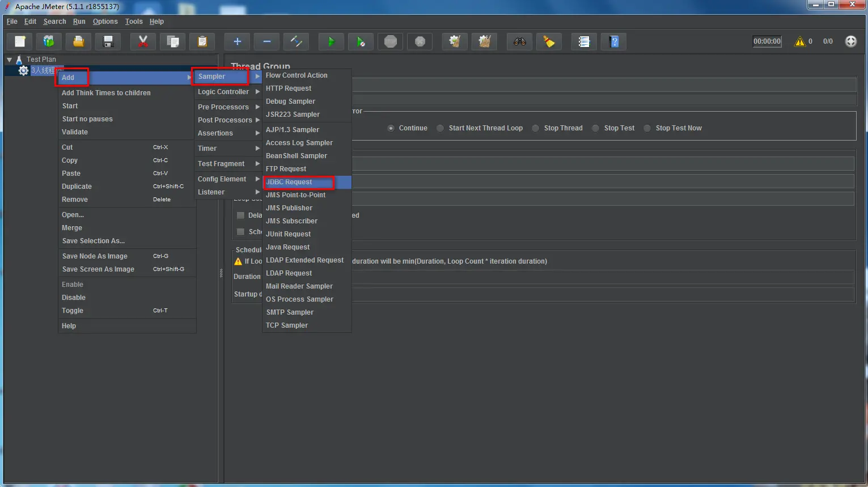Click Start no pauses toolbar icon
The width and height of the screenshot is (868, 487).
pyautogui.click(x=361, y=41)
